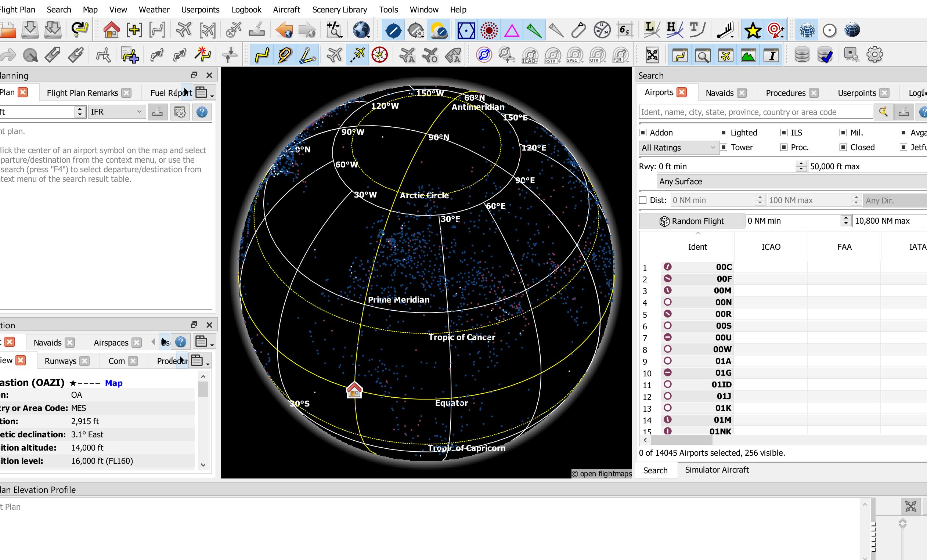The height and width of the screenshot is (560, 927).
Task: Click the dark globe icon right of the circle
Action: (852, 30)
